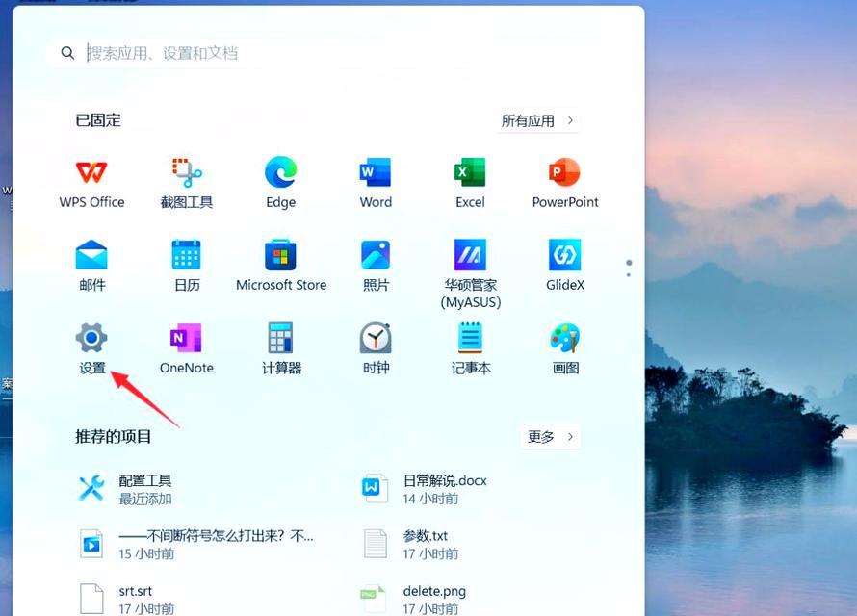
Task: Launch Microsoft Store
Action: coord(281,267)
